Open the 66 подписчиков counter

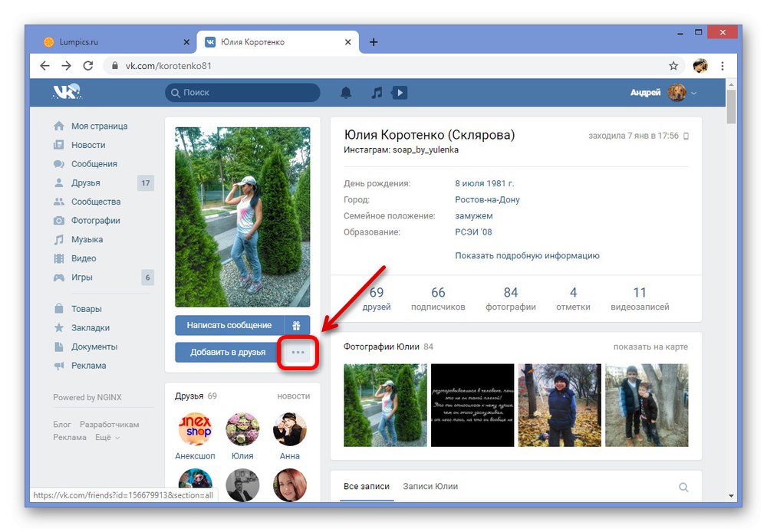click(x=438, y=299)
